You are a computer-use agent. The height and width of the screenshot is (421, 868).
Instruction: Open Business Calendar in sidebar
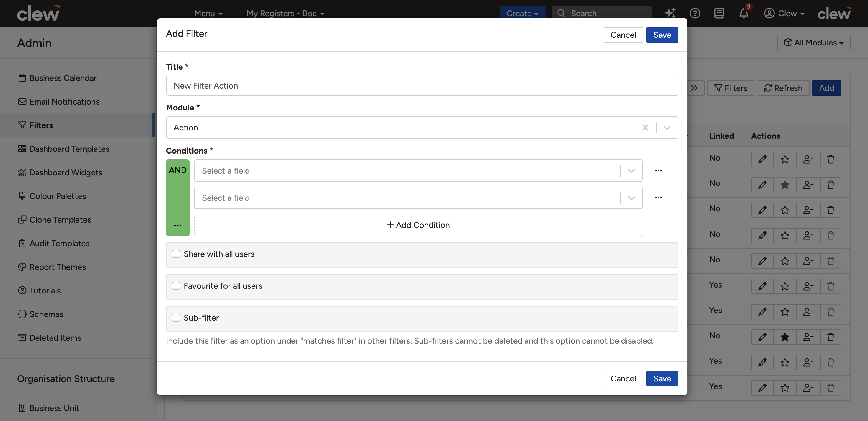[x=57, y=78]
